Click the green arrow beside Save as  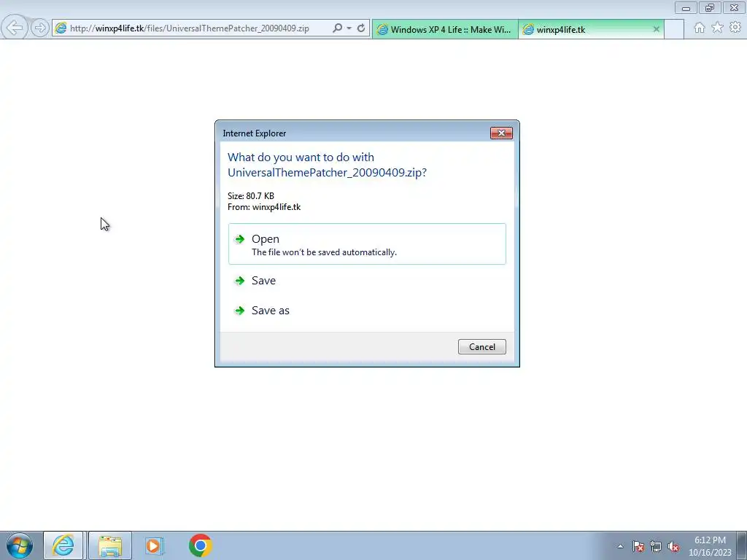coord(239,311)
